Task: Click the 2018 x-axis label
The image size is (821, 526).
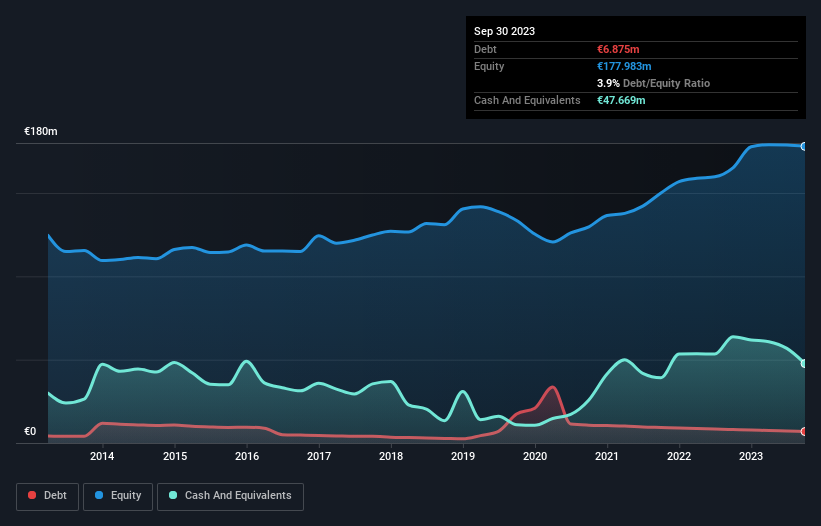Action: point(391,456)
